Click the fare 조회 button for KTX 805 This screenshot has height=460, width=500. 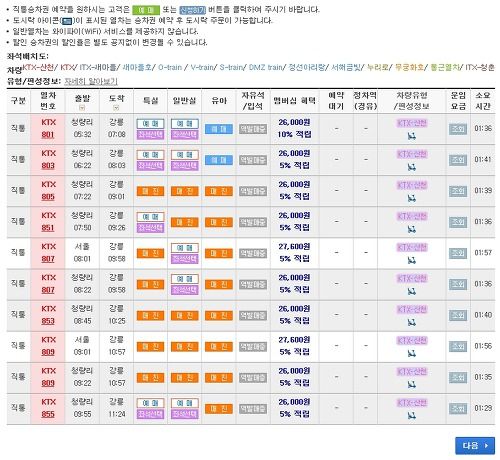point(458,191)
